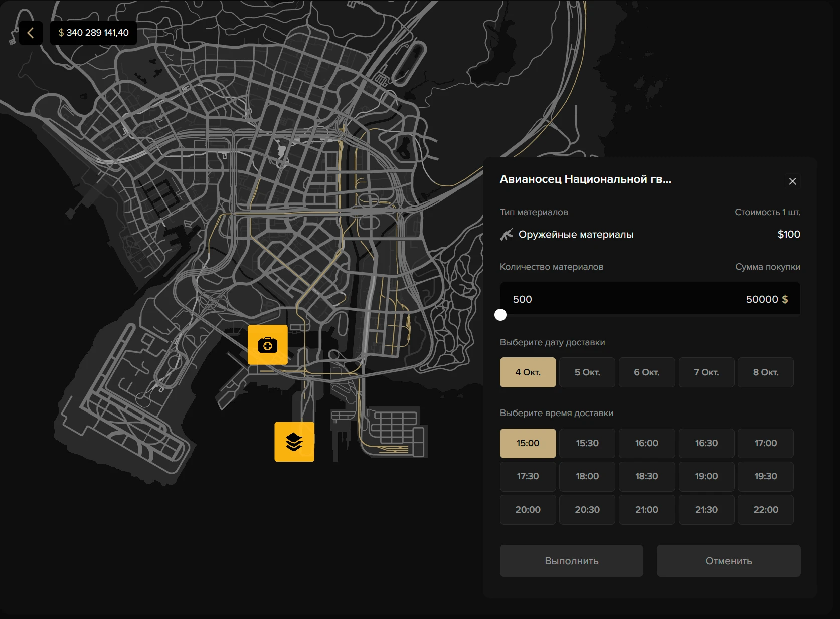Click the material quantity slider handle

tap(500, 315)
